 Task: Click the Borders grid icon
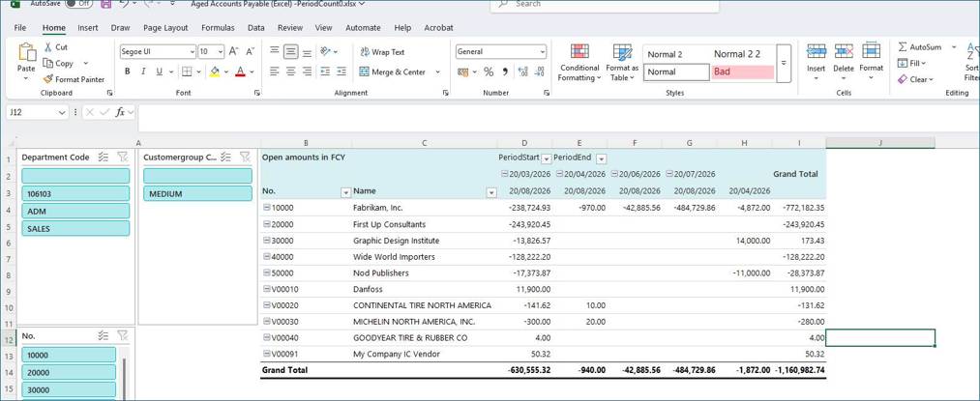tap(187, 72)
